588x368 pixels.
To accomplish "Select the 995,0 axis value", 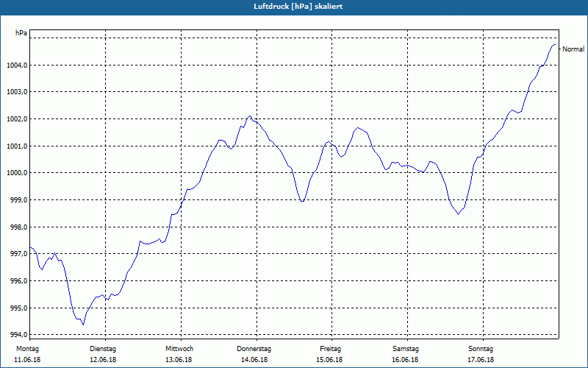I will pyautogui.click(x=18, y=308).
